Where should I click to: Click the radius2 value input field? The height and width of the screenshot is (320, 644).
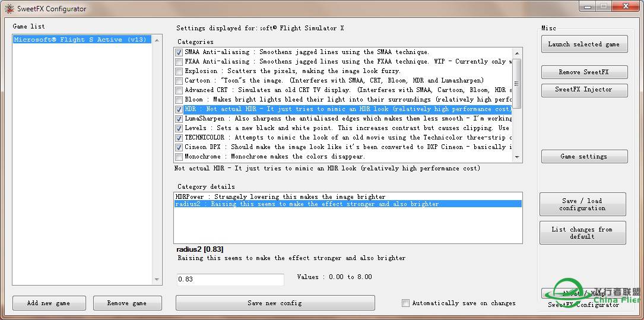coord(230,279)
